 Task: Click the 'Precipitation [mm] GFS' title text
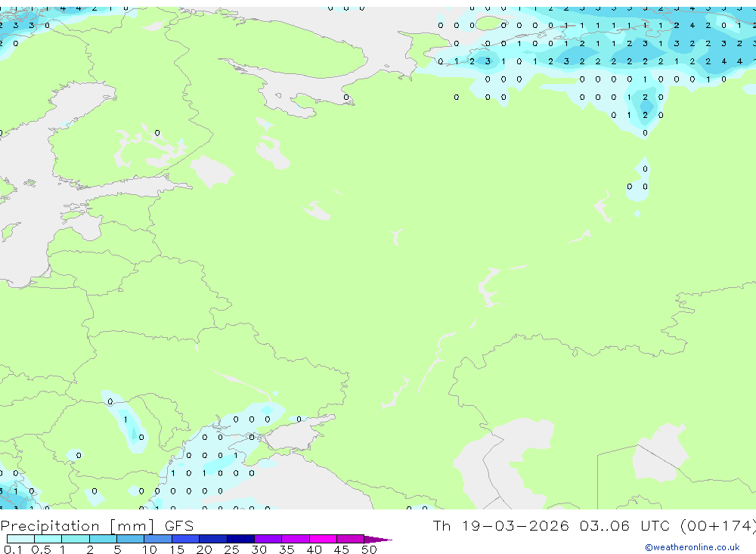(x=97, y=526)
